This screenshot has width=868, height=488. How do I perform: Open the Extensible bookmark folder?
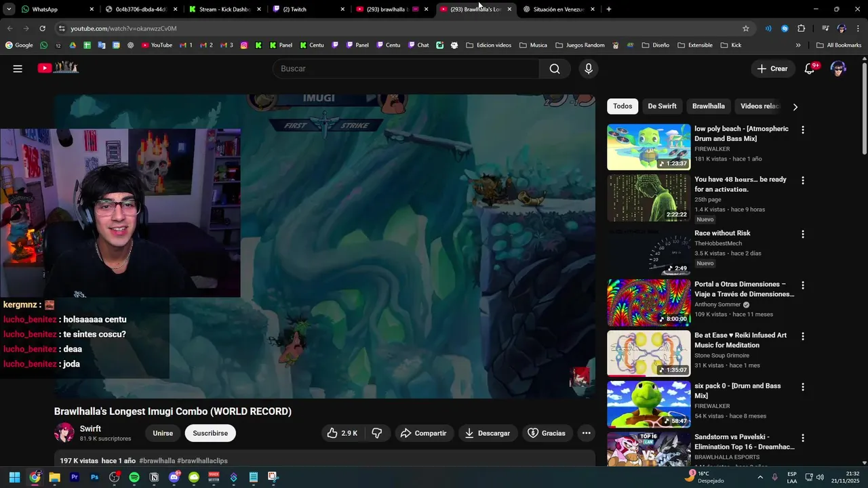click(x=695, y=45)
